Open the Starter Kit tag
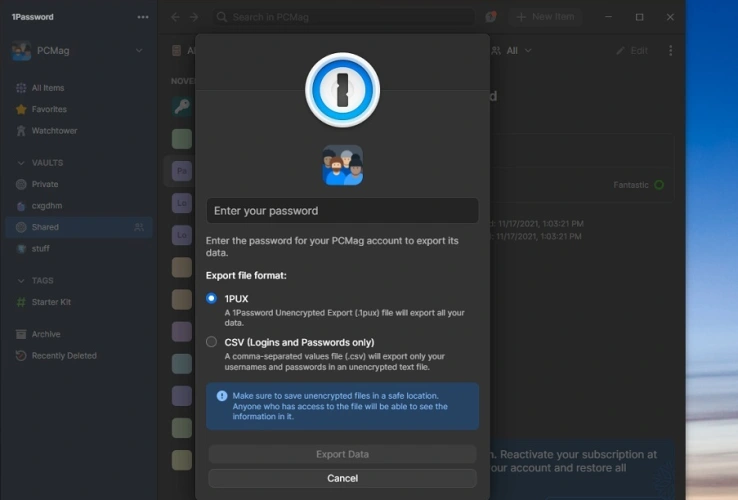This screenshot has width=738, height=500. [x=50, y=302]
